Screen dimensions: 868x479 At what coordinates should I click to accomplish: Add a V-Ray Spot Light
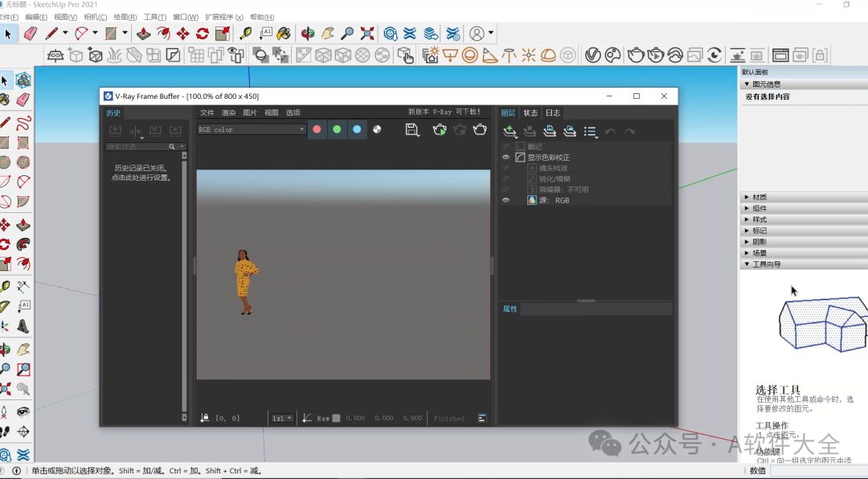click(490, 55)
